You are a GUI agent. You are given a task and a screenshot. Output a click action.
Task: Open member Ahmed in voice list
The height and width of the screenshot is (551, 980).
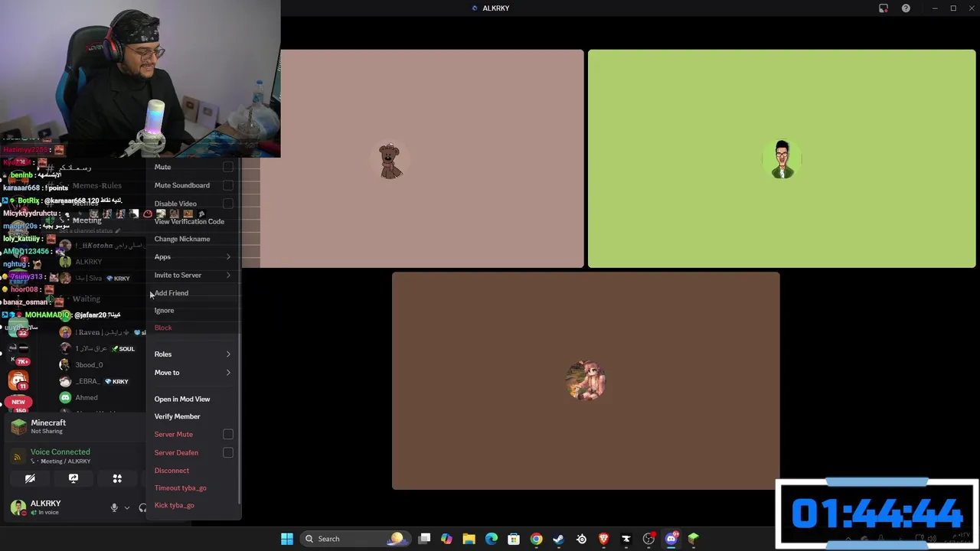pyautogui.click(x=87, y=397)
